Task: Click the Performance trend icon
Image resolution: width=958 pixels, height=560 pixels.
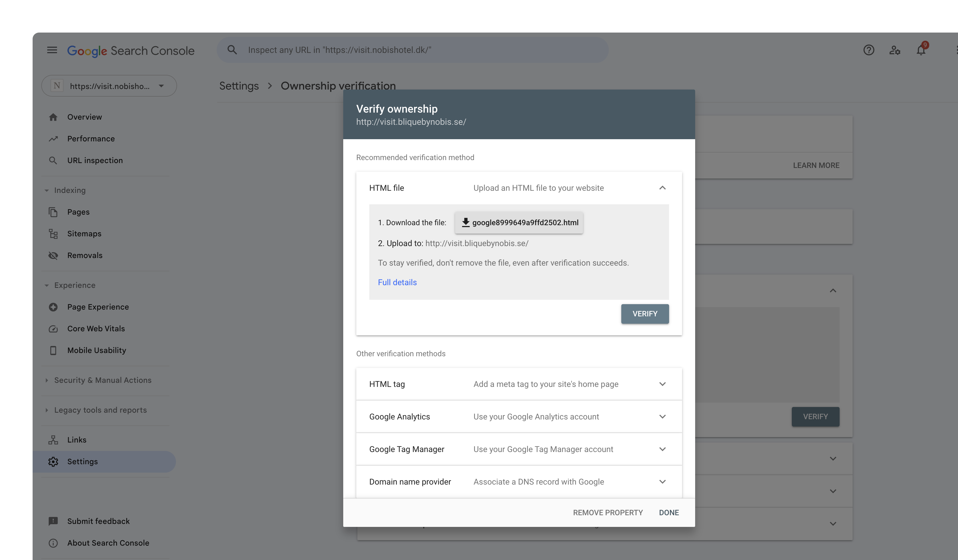Action: pos(53,139)
